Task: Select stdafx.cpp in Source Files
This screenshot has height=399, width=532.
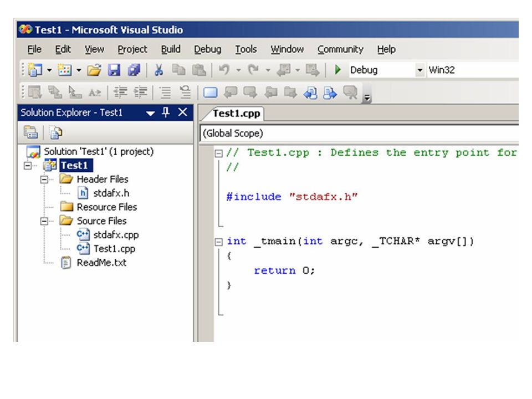Action: tap(116, 235)
